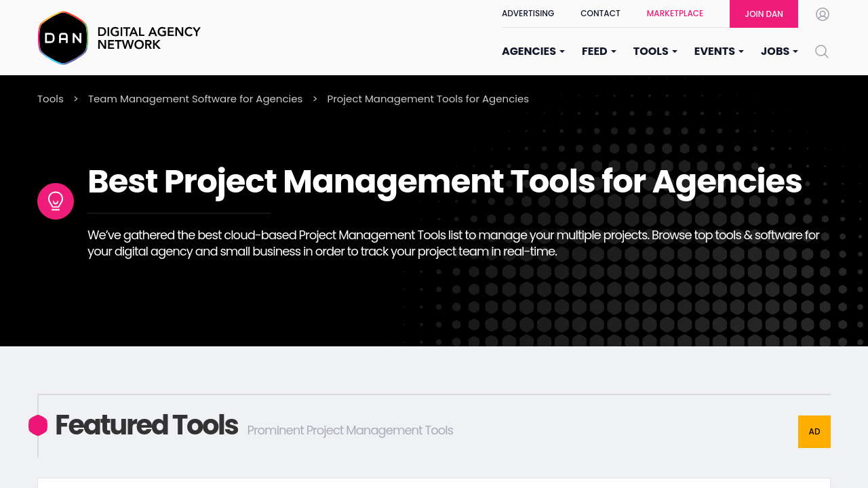Open the Advertising page
This screenshot has width=868, height=488.
[528, 14]
